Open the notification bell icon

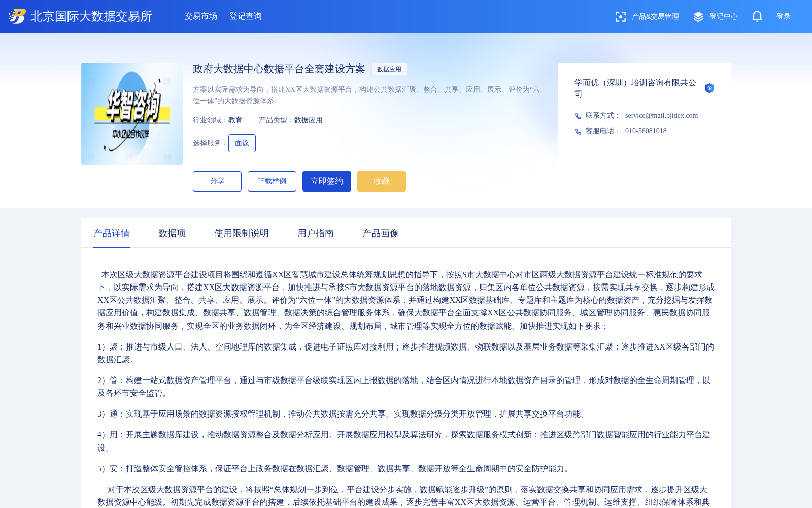[x=757, y=16]
